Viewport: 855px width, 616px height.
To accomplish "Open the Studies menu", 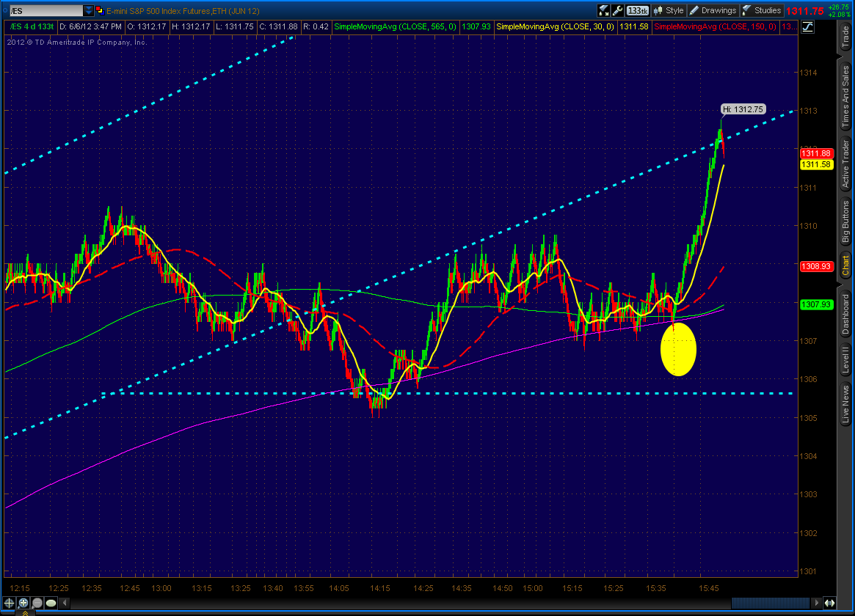I will pos(762,10).
